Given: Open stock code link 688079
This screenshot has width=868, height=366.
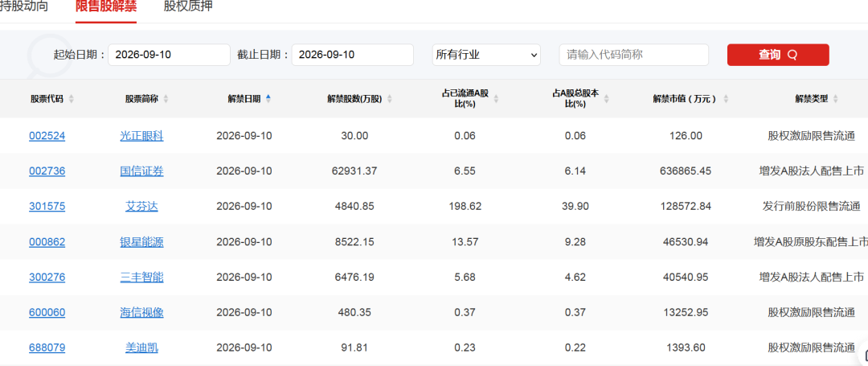Looking at the screenshot, I should pyautogui.click(x=47, y=348).
